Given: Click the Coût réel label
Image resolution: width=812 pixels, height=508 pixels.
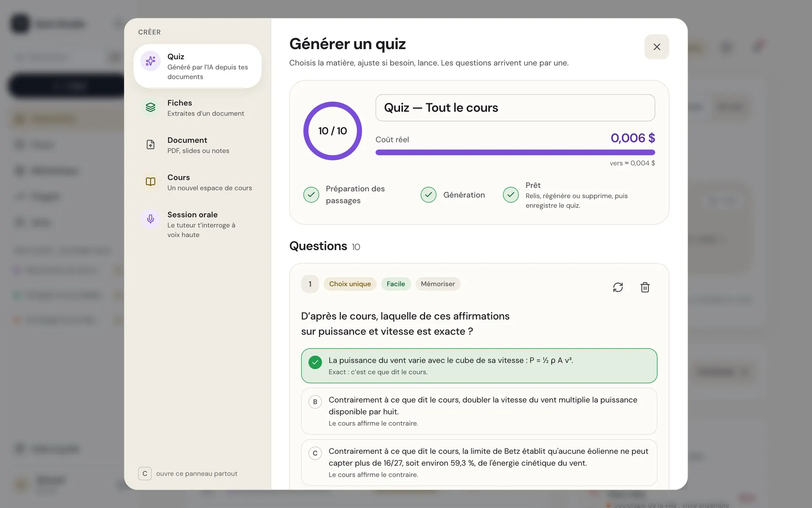Looking at the screenshot, I should coord(392,140).
